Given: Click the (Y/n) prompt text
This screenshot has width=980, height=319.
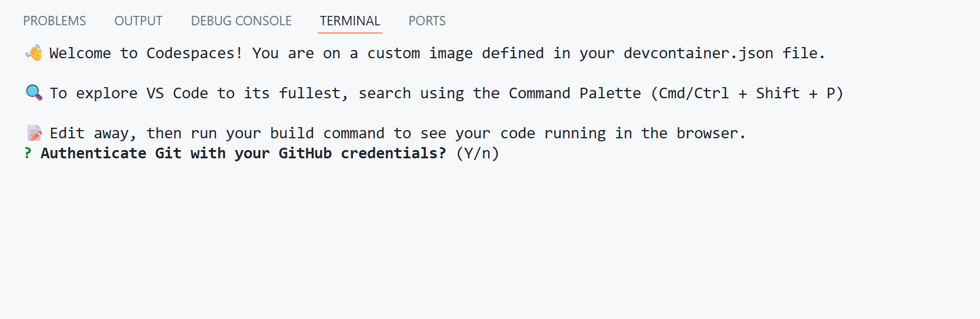Looking at the screenshot, I should [478, 154].
